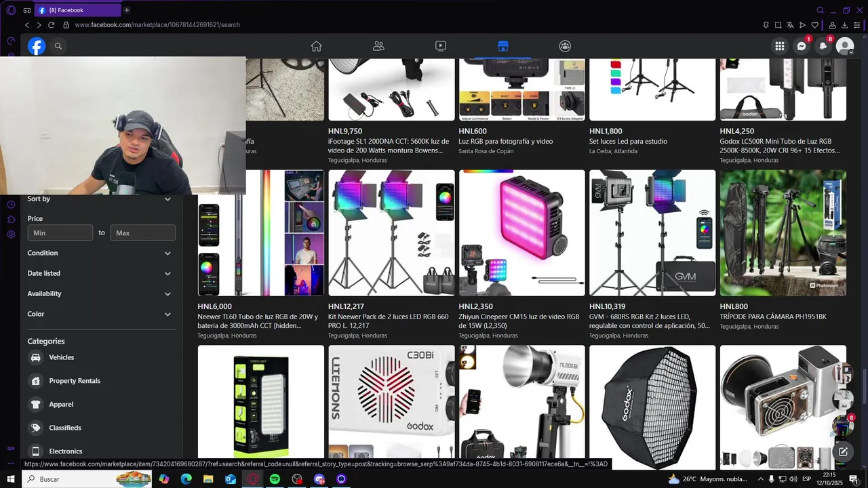This screenshot has width=868, height=488.
Task: Open the Classifieds category
Action: pyautogui.click(x=100, y=428)
